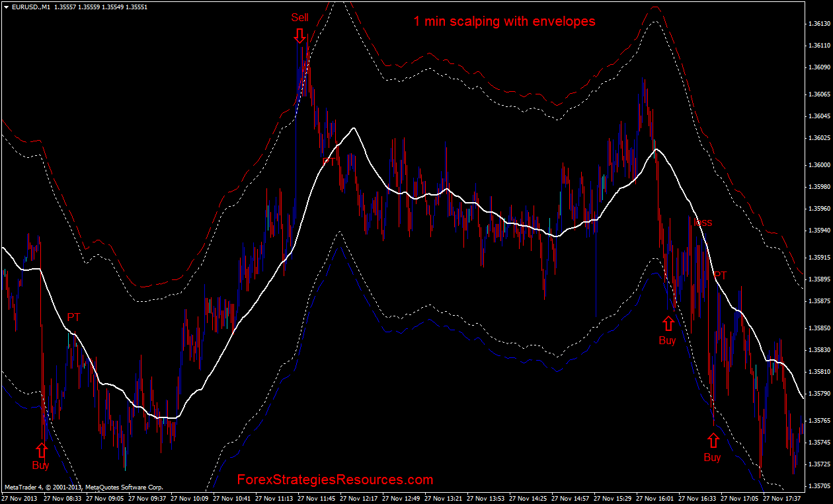Click the 27 Nov 16:01 time label

click(655, 499)
